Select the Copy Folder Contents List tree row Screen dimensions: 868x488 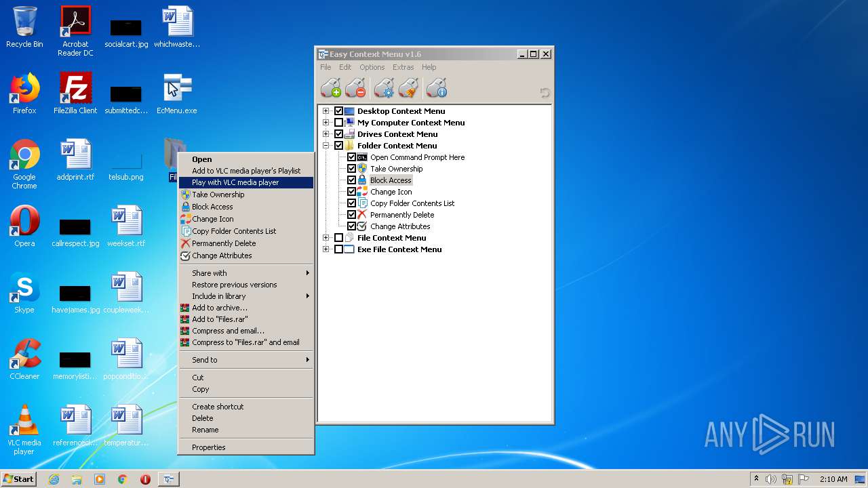pos(412,203)
